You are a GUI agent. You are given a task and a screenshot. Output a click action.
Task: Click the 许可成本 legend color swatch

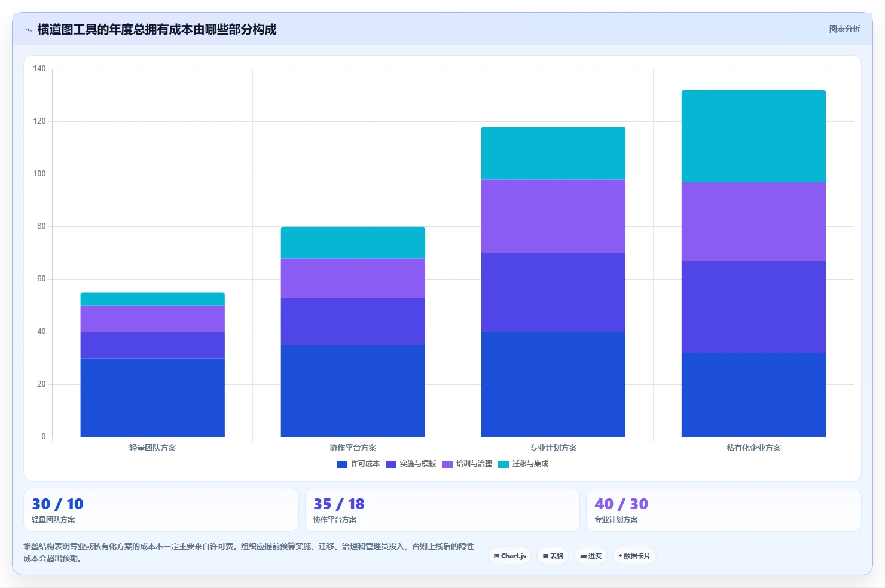pos(342,464)
